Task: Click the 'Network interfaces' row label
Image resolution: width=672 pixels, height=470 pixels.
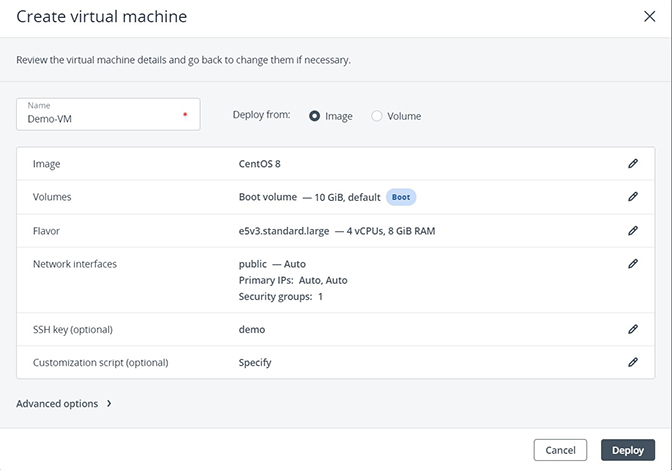Action: (75, 264)
